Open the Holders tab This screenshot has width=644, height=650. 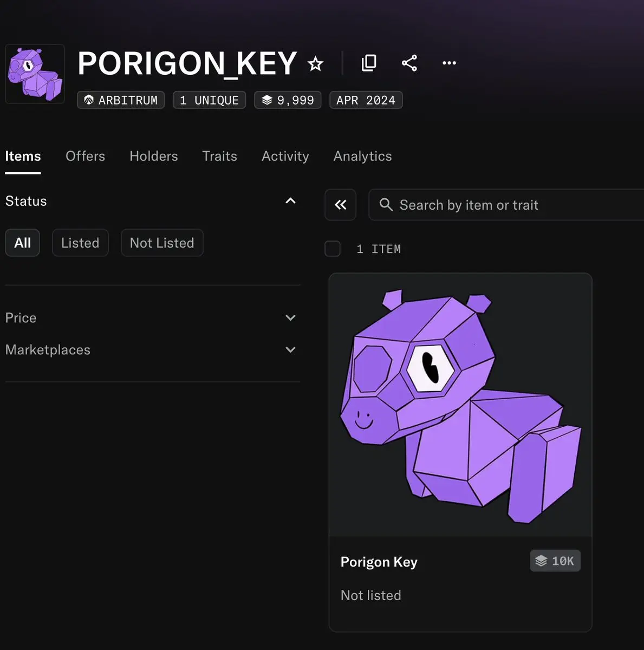[x=154, y=156]
